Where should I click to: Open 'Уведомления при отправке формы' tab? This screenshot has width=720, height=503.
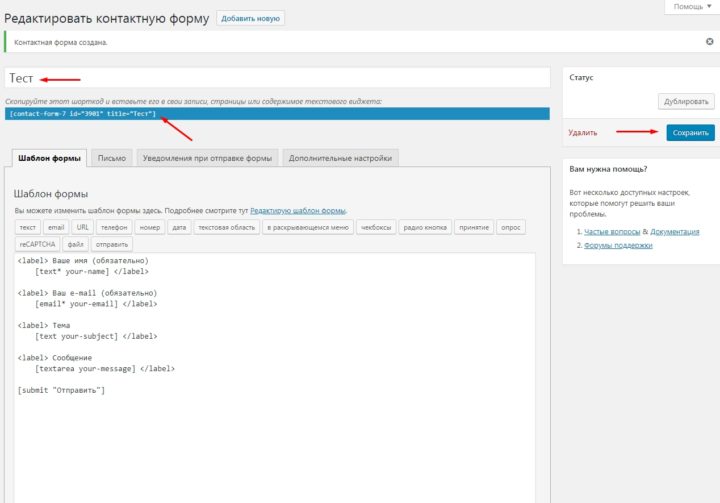[207, 158]
